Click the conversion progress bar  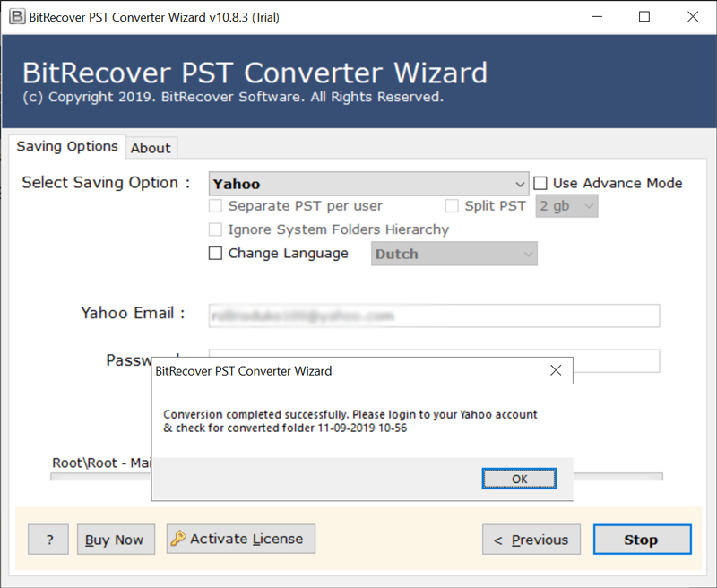pyautogui.click(x=357, y=477)
